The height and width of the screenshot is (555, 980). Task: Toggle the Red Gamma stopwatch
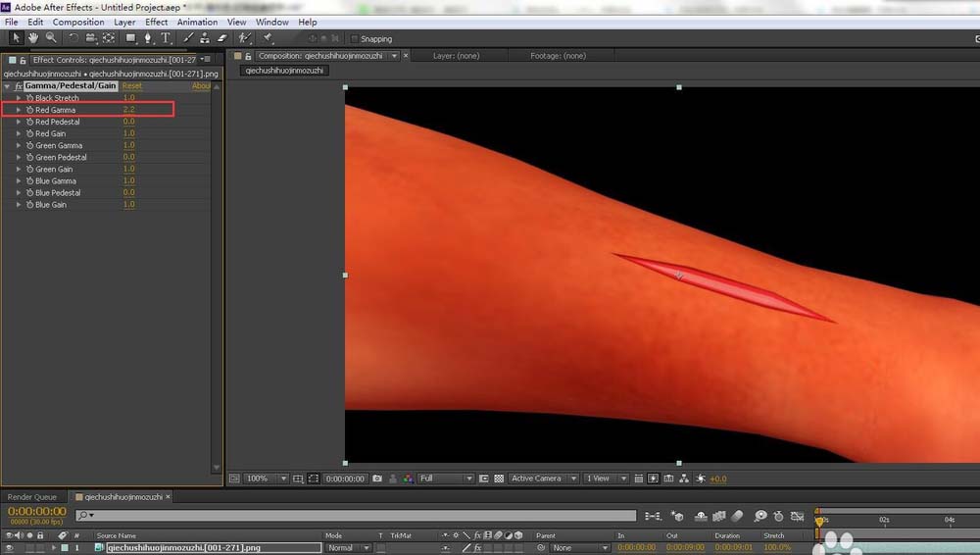point(29,110)
